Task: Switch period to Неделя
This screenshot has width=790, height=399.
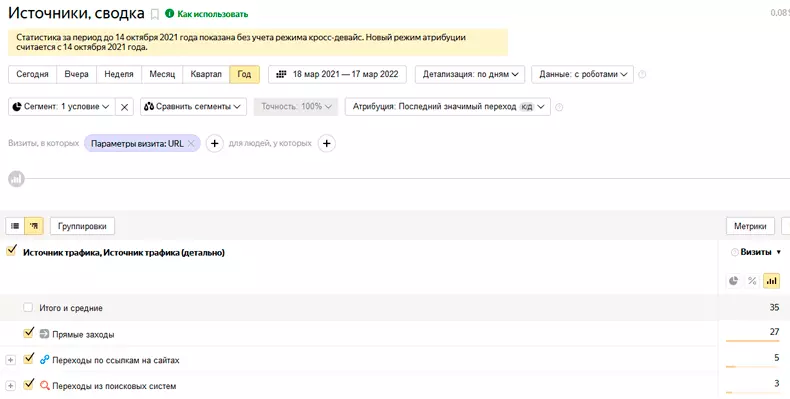Action: click(x=119, y=74)
